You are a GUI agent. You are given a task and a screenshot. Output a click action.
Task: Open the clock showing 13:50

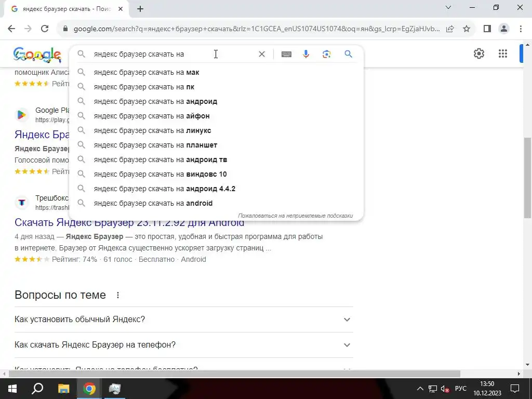tap(487, 389)
